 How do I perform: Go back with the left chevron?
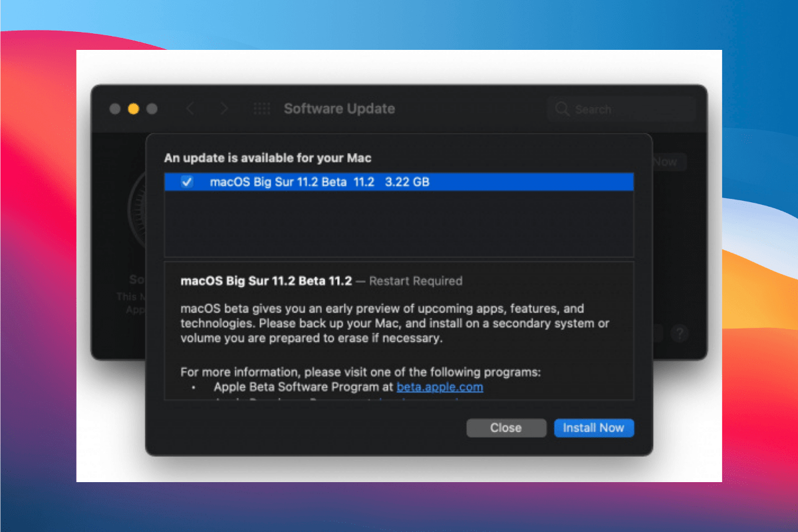coord(190,108)
